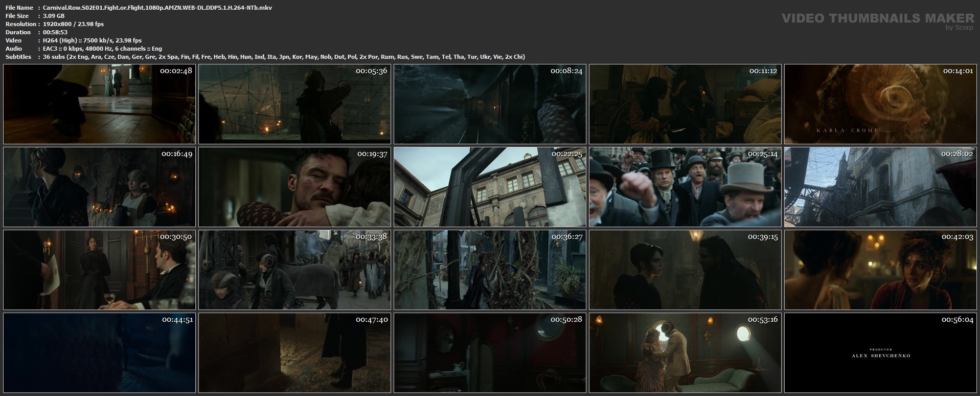Click the file size value 3.09 GB

point(54,16)
